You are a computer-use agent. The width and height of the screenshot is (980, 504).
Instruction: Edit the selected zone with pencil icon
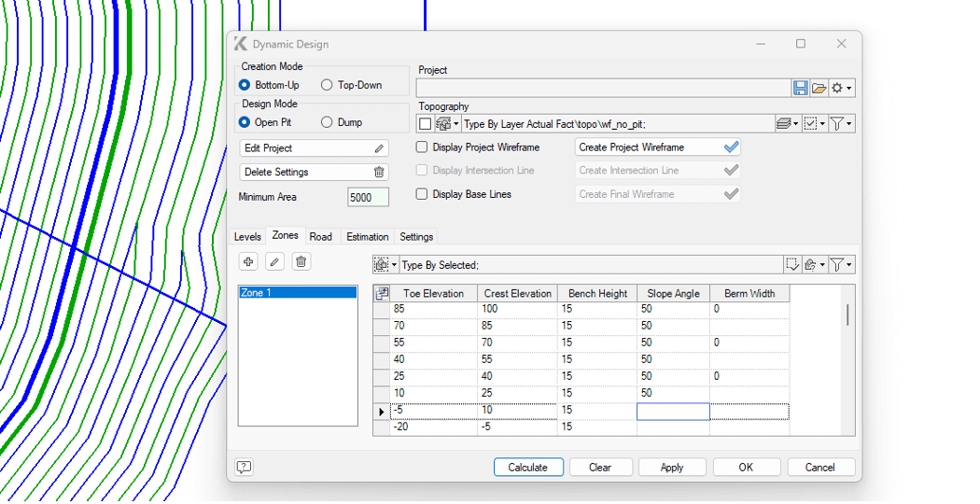(x=274, y=261)
